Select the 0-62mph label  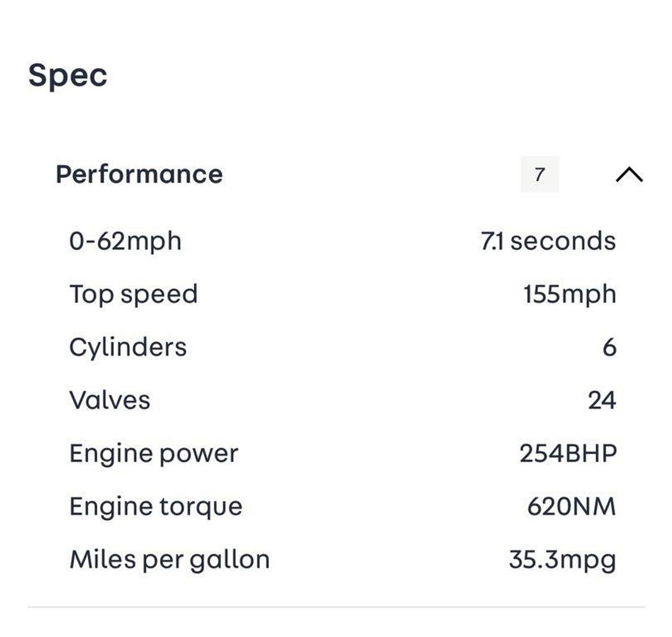click(x=125, y=241)
